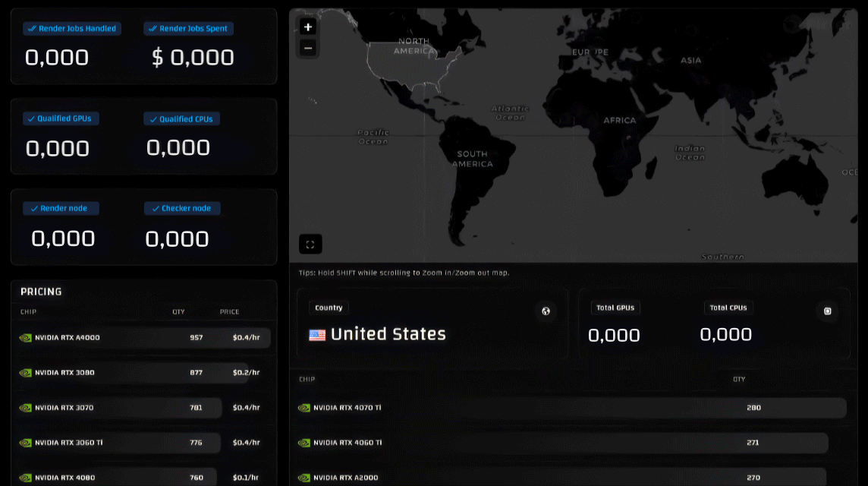Select NVIDIA RTX 4080 pricing row

pyautogui.click(x=144, y=477)
